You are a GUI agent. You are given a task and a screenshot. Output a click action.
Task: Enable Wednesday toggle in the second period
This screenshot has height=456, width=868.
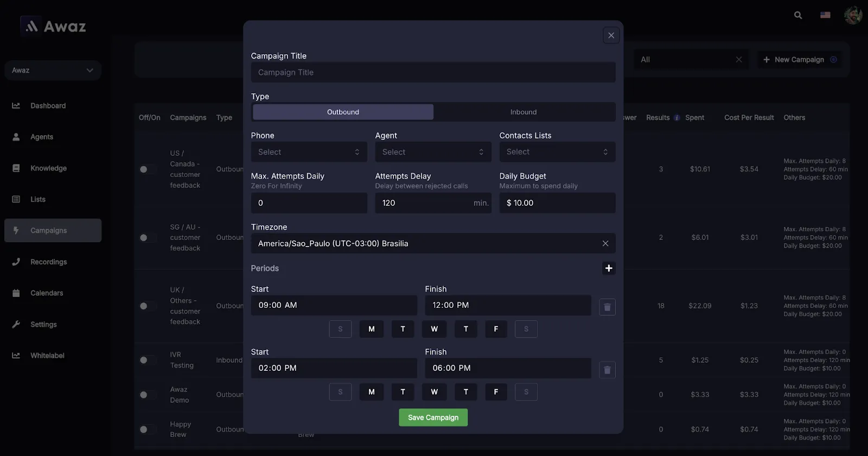434,392
